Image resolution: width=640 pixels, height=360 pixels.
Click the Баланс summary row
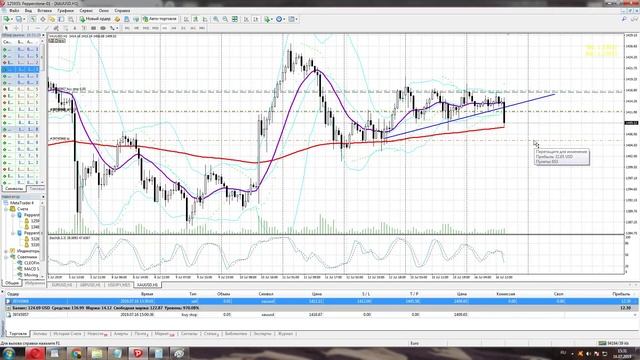coord(320,308)
